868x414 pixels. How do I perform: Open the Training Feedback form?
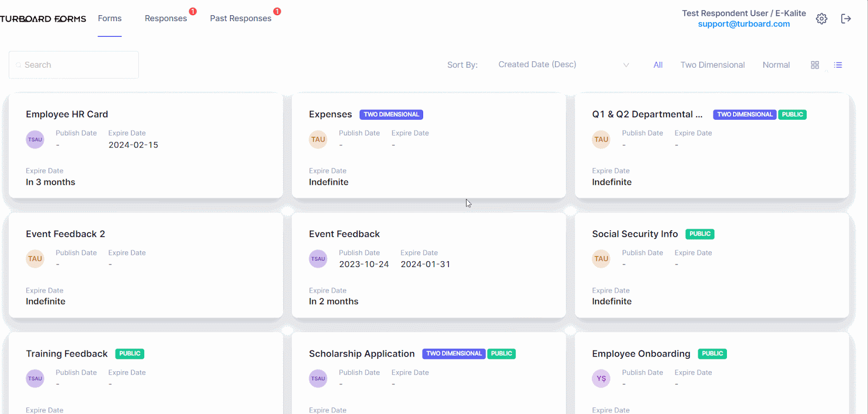pyautogui.click(x=67, y=354)
